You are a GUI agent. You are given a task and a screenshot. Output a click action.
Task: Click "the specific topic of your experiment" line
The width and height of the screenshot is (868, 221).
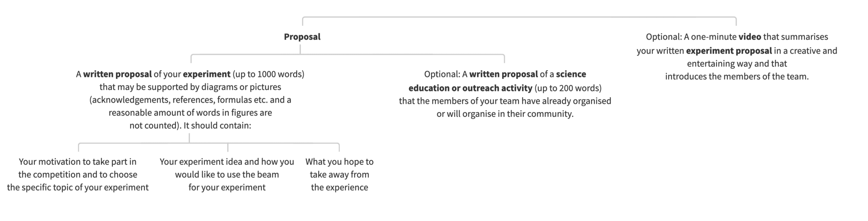tap(78, 187)
